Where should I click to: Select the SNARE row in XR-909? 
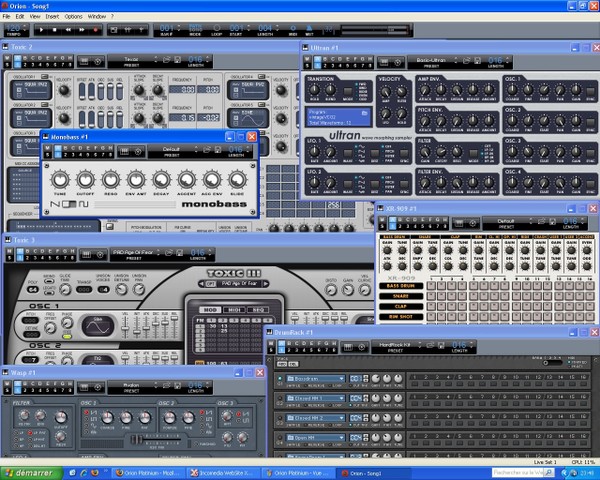coord(401,296)
